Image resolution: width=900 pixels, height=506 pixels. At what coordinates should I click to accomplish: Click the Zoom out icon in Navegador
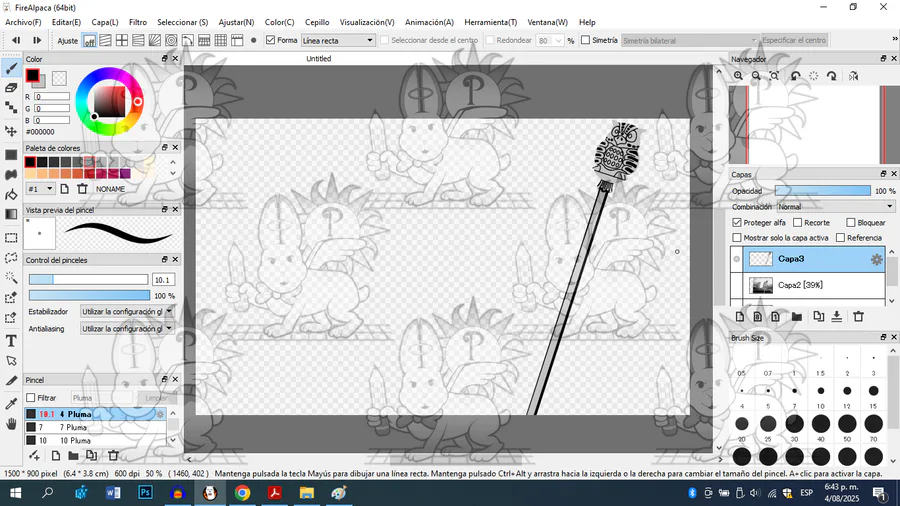click(x=757, y=76)
